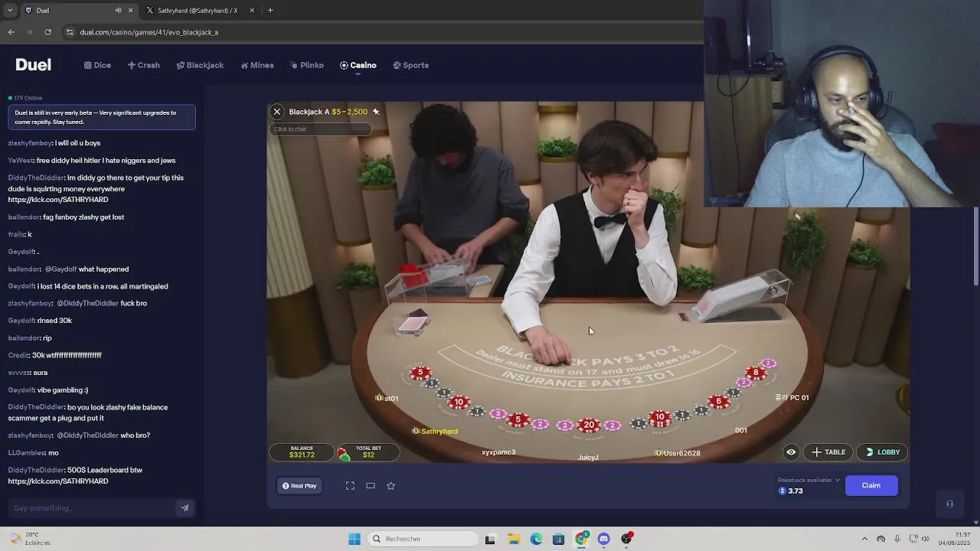980x551 pixels.
Task: Open fullscreen mode for the game
Action: (x=350, y=485)
